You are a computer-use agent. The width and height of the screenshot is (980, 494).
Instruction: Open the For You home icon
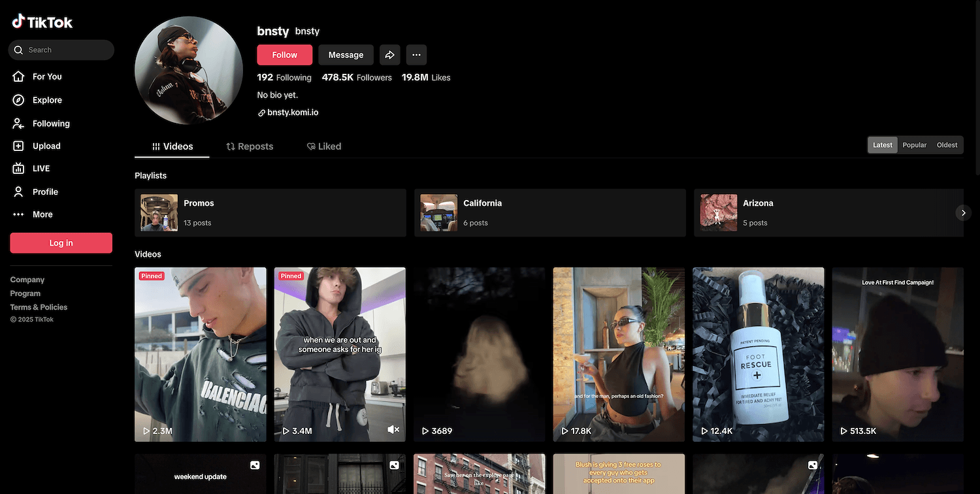[x=19, y=76]
